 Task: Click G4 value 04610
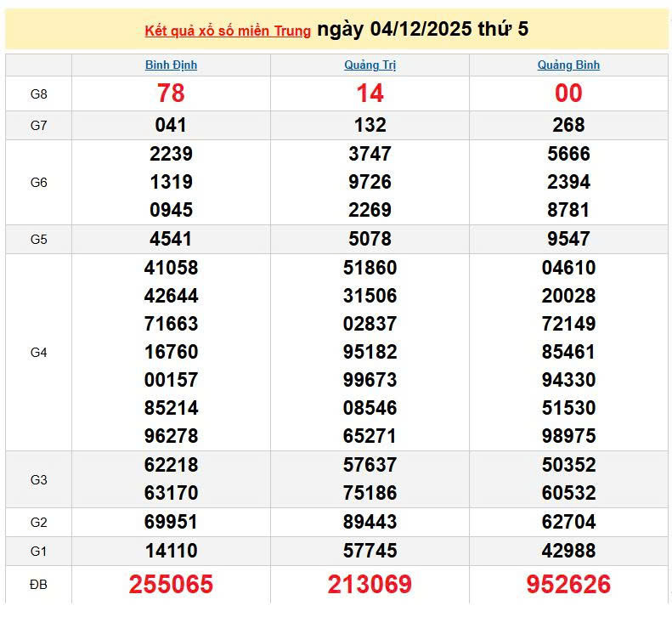568,268
